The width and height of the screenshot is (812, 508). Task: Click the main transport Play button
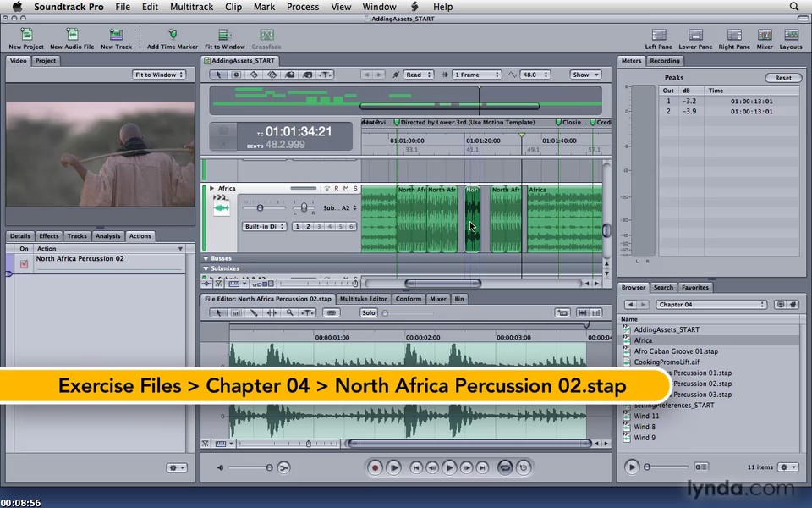pos(449,467)
